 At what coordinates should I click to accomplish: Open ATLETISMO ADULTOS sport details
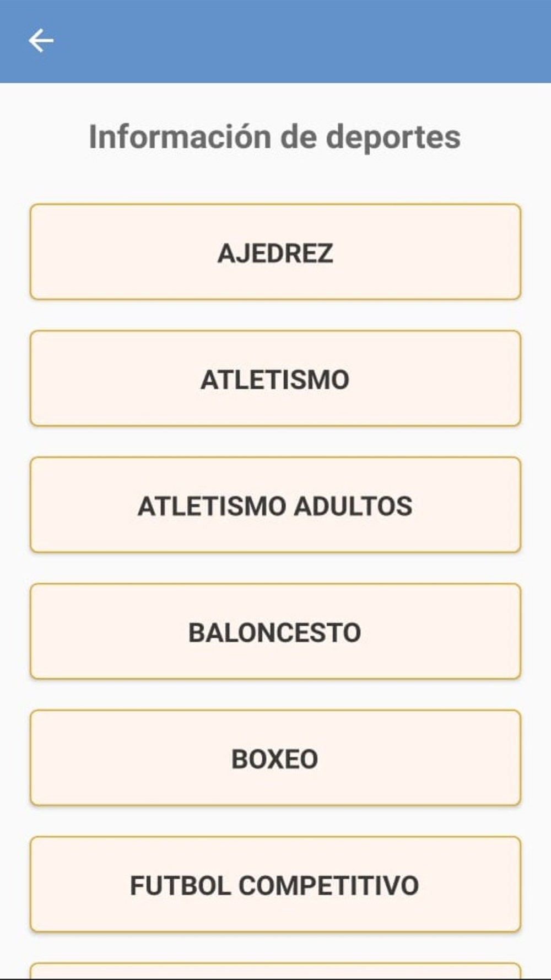[275, 505]
